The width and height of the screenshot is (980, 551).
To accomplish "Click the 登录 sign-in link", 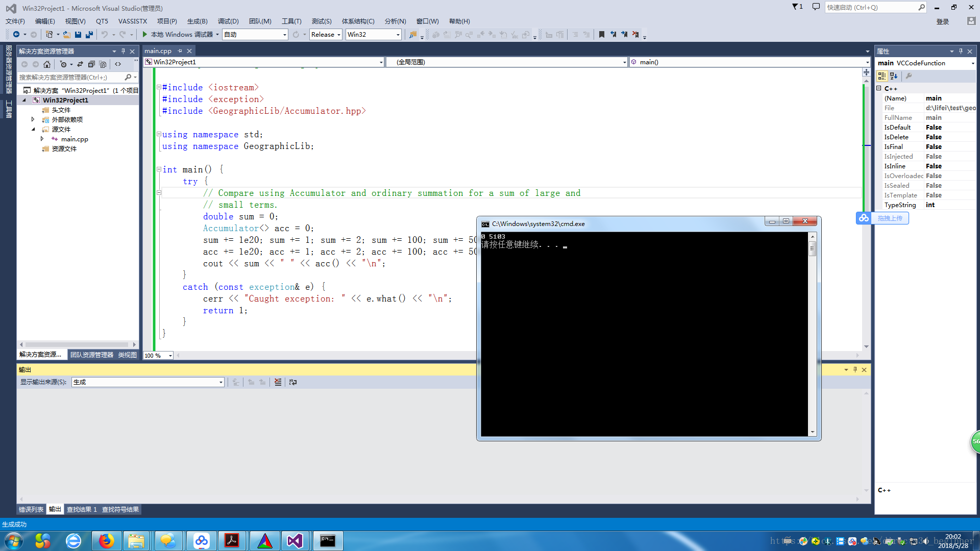I will 943,21.
